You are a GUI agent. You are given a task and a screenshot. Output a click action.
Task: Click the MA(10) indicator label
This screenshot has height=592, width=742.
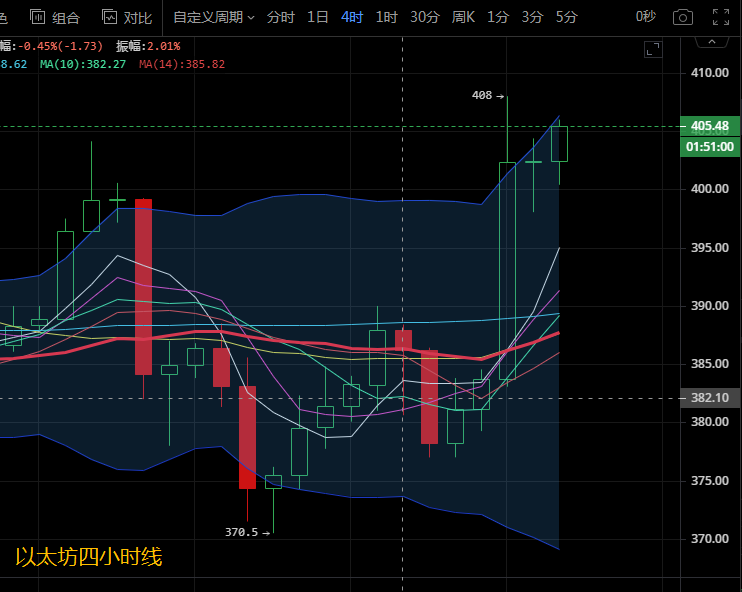[x=82, y=64]
